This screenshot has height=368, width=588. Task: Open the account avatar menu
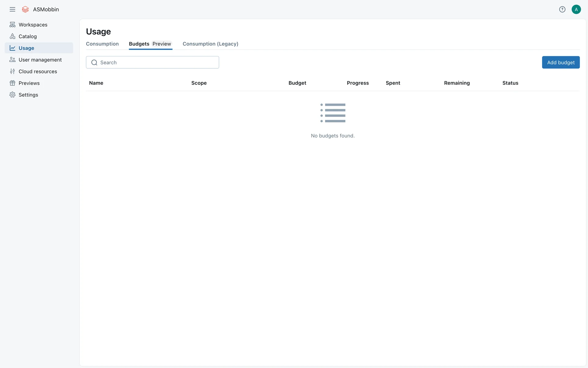coord(576,9)
